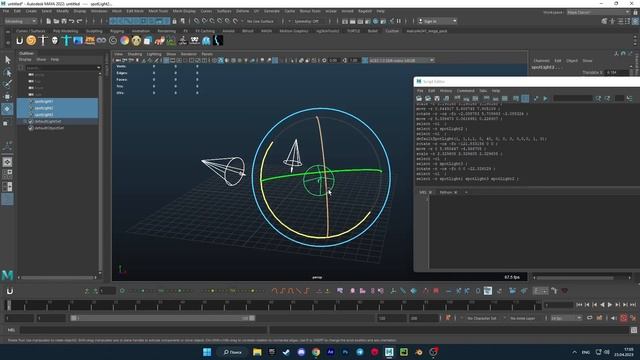640x360 pixels.
Task: Open the Create menu in main menu bar
Action: [x=31, y=11]
